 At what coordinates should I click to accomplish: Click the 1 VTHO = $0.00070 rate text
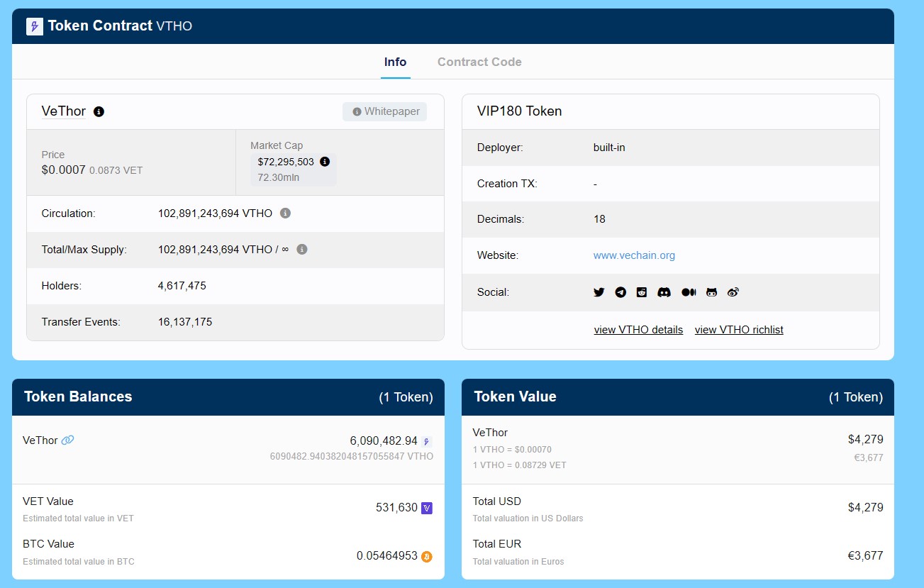(512, 450)
